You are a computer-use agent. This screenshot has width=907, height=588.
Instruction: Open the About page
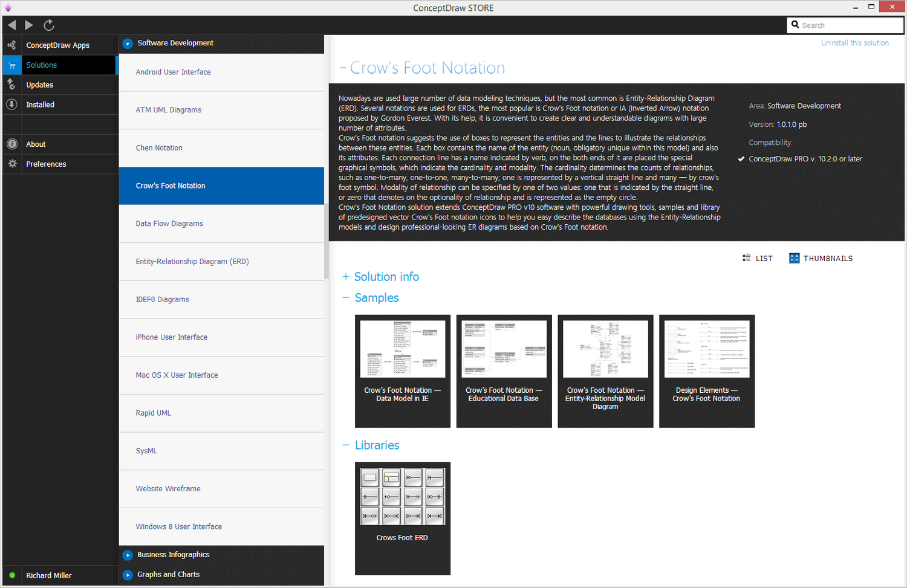60,144
